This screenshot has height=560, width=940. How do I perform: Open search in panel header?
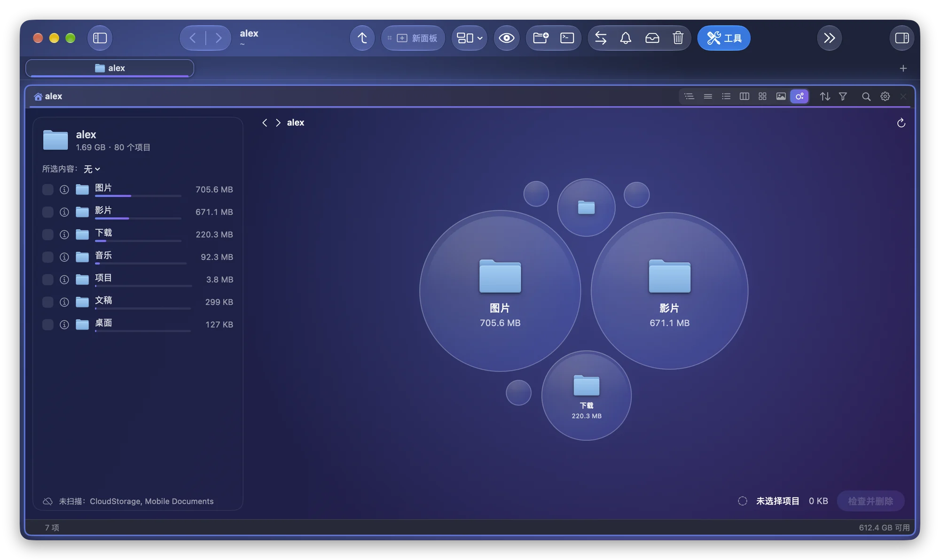click(x=866, y=96)
